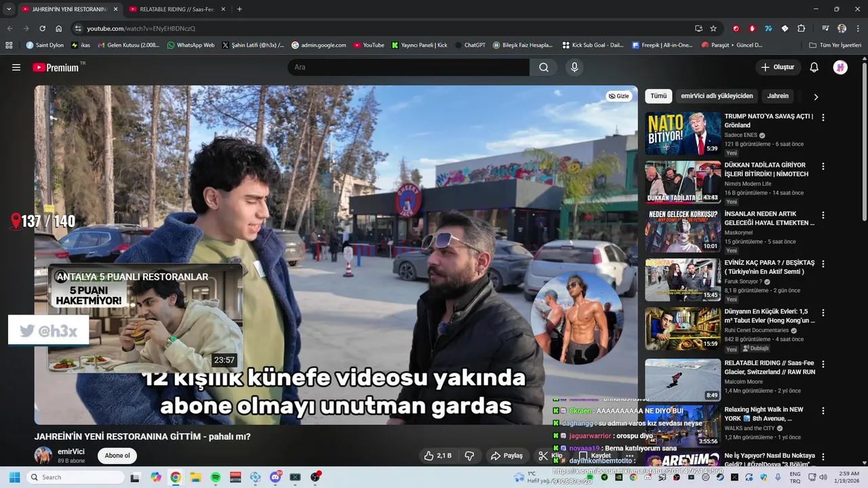Open the Windows Start menu
The image size is (868, 488).
click(14, 477)
